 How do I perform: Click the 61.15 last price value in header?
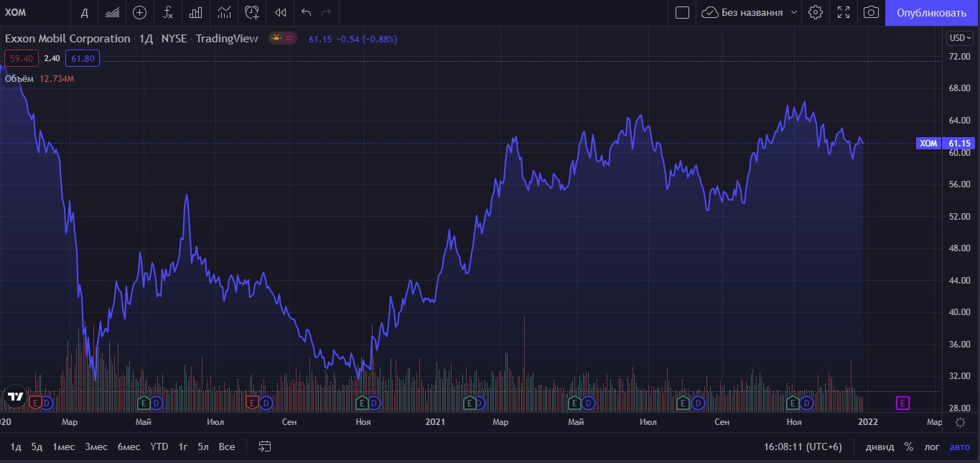click(x=320, y=39)
